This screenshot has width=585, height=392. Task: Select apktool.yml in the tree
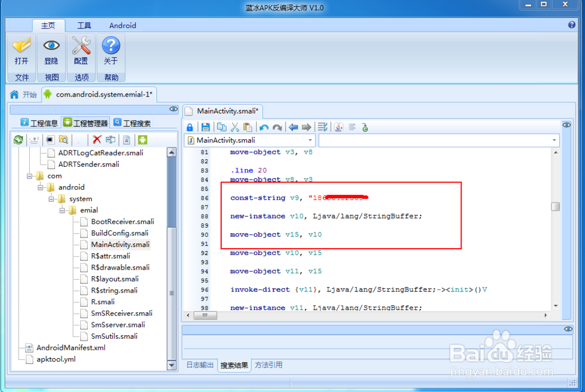56,359
